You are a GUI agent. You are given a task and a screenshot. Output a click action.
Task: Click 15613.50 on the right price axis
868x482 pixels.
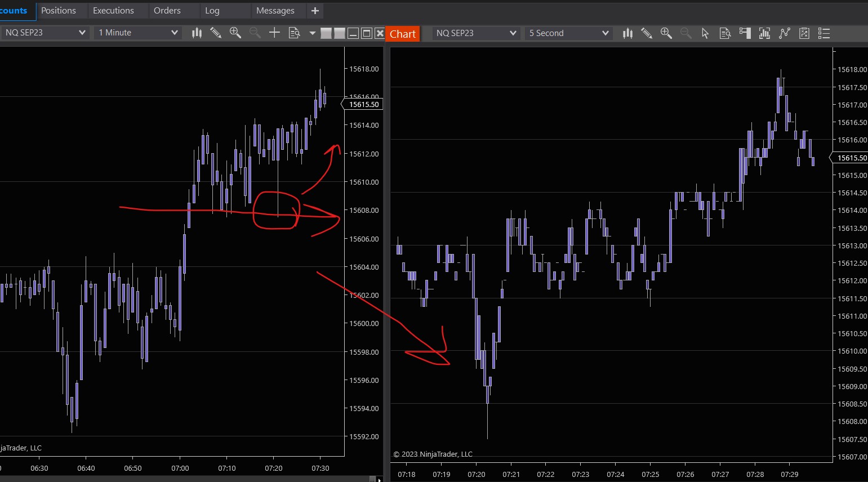852,228
